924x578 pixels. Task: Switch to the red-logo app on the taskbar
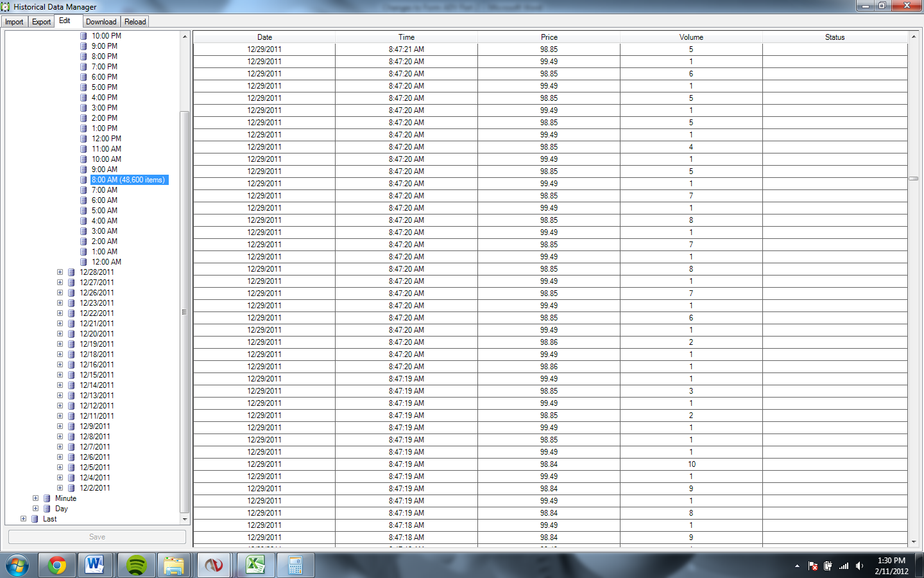click(214, 566)
